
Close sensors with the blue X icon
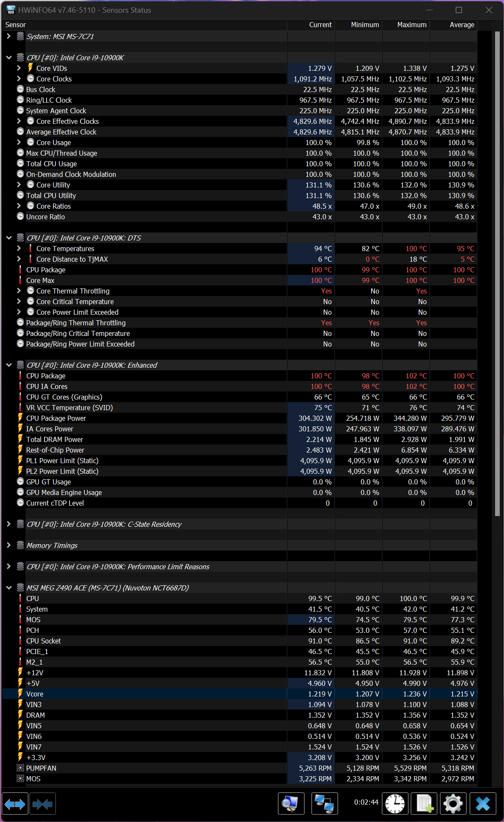(483, 804)
